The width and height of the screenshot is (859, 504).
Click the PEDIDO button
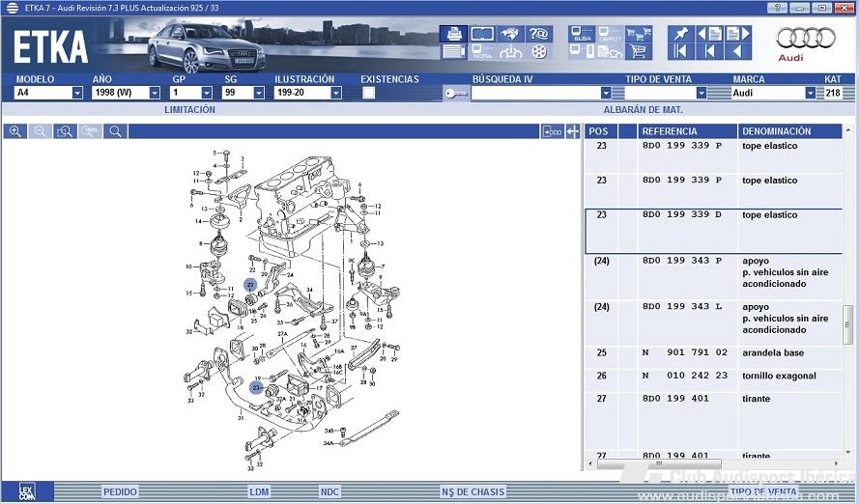[120, 491]
